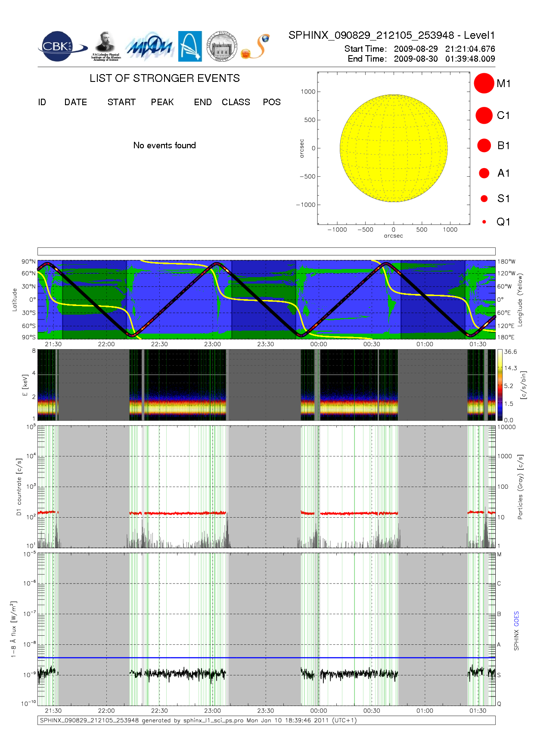Click the blue GOES legend label

[x=516, y=619]
